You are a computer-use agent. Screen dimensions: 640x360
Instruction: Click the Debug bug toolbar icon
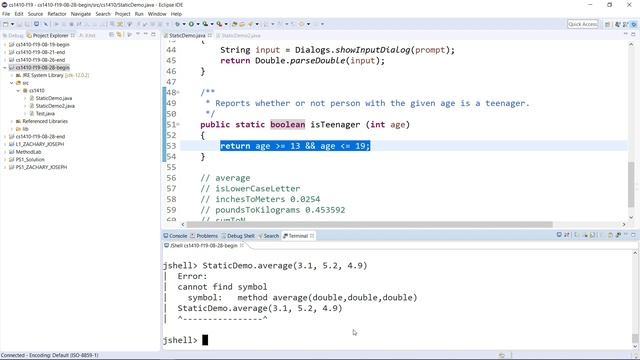(177, 24)
